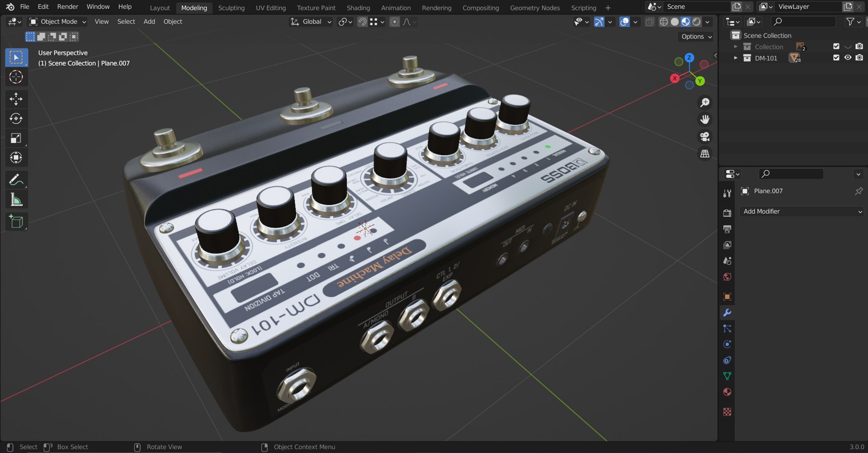The height and width of the screenshot is (453, 868).
Task: Open the pivot point dropdown
Action: tap(345, 22)
